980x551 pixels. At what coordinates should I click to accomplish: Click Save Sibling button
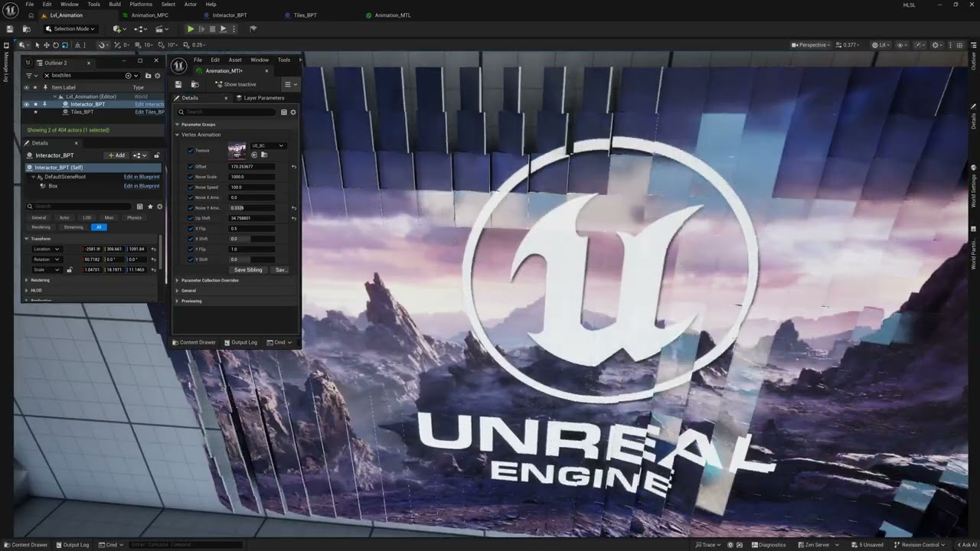coord(248,270)
